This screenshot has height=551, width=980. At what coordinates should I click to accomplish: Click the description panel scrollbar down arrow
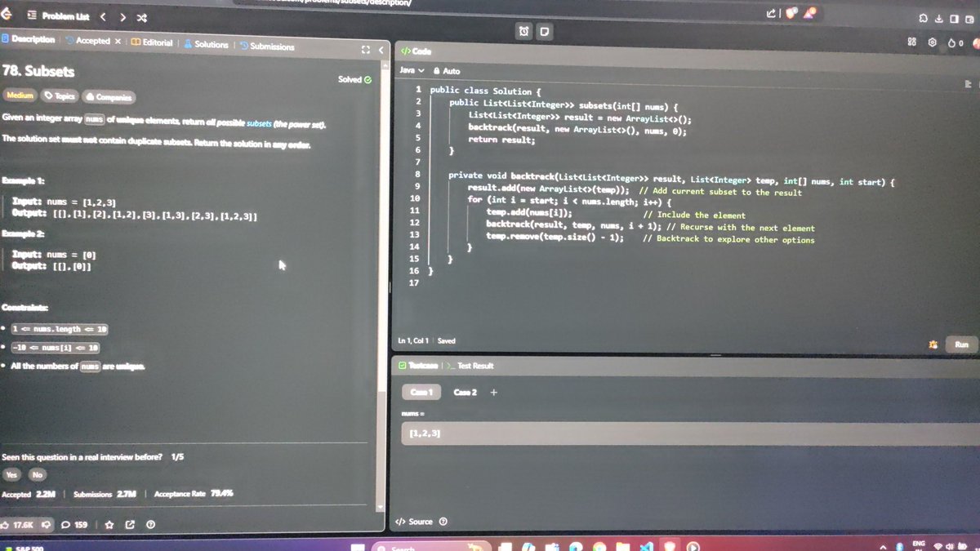(379, 506)
